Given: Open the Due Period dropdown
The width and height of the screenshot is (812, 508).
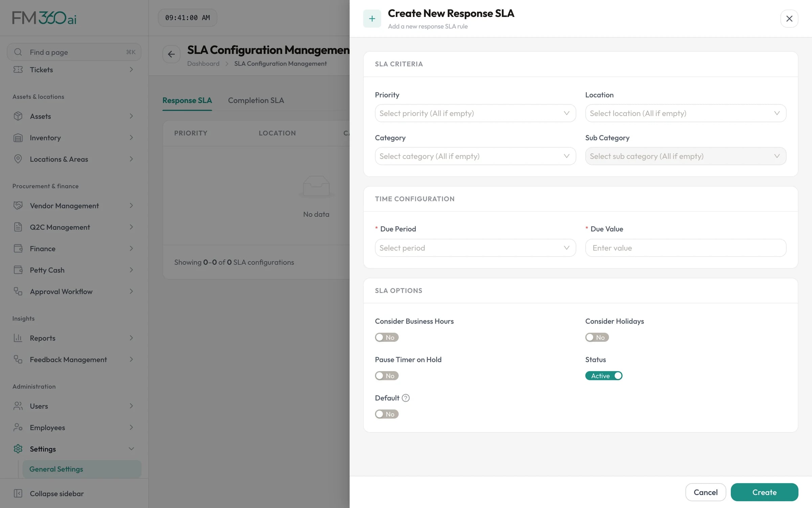Looking at the screenshot, I should click(475, 248).
